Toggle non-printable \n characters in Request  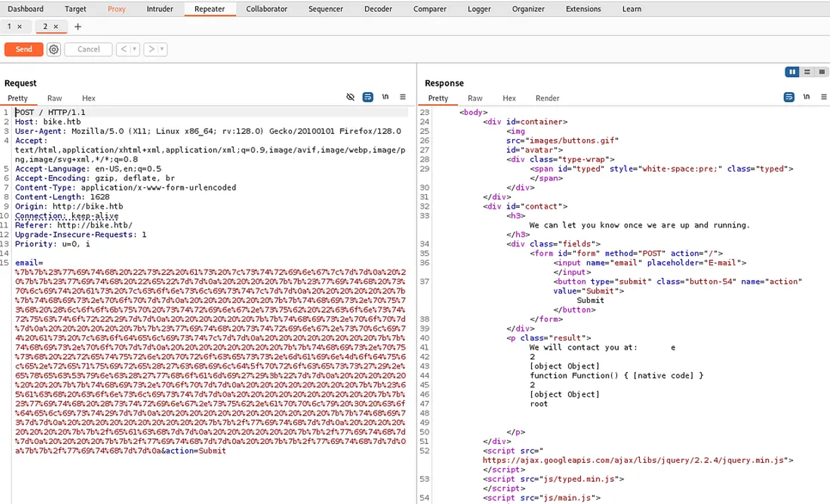(385, 97)
